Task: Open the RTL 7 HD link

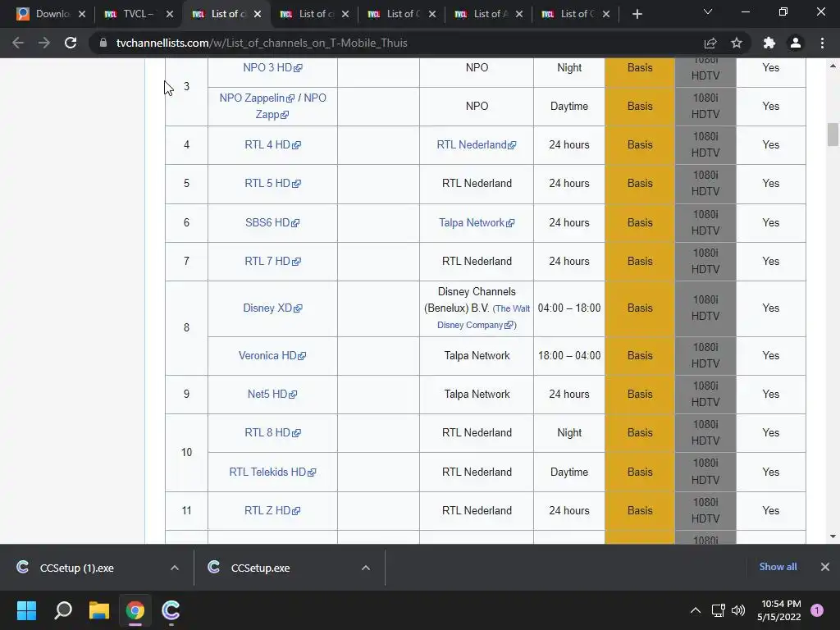Action: (272, 261)
